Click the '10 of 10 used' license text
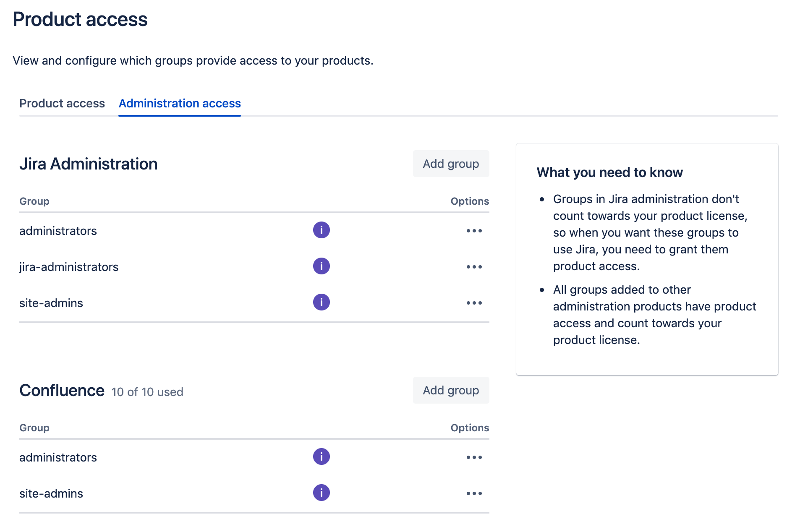800x532 pixels. point(147,392)
